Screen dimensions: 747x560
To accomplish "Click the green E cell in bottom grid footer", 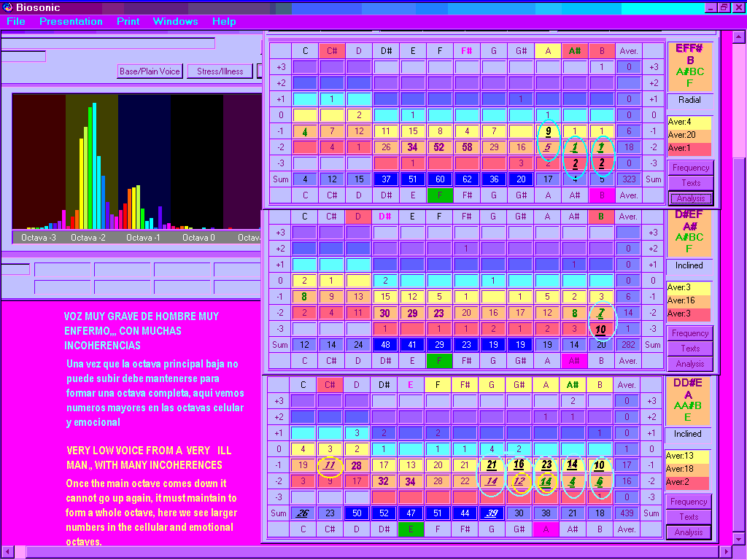I will (x=412, y=529).
